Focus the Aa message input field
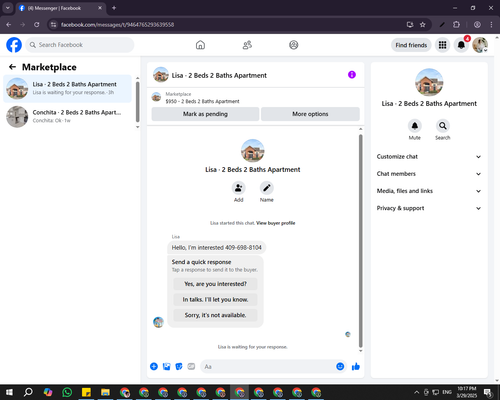 273,367
